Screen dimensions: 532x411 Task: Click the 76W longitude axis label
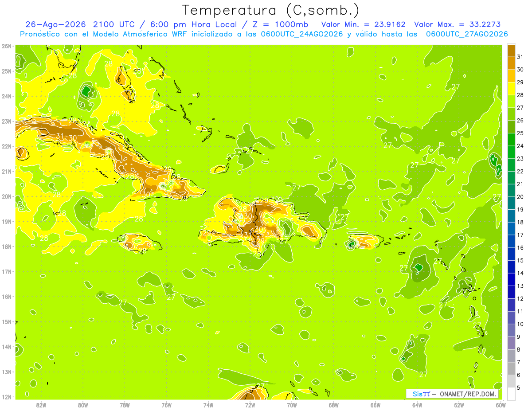(x=167, y=405)
